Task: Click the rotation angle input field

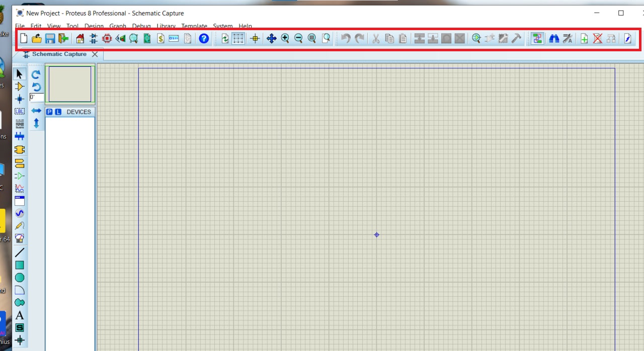Action: (36, 98)
